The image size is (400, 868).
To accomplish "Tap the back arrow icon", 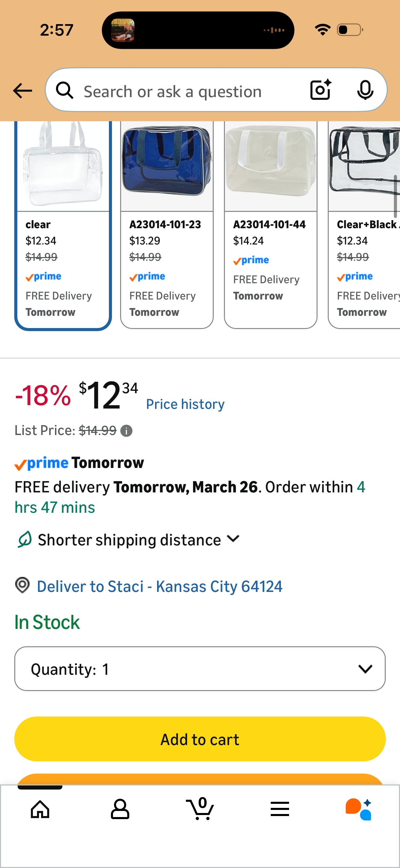I will click(22, 91).
